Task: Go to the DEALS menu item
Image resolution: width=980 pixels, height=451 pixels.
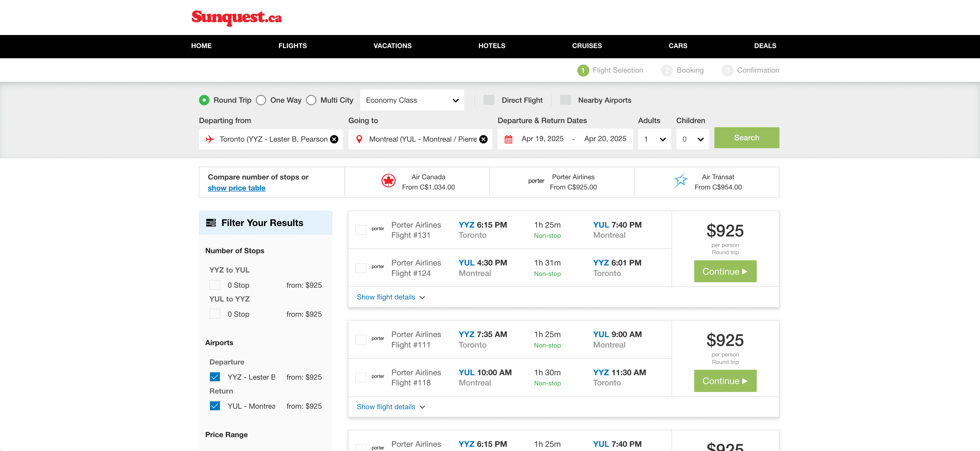Action: pyautogui.click(x=765, y=46)
